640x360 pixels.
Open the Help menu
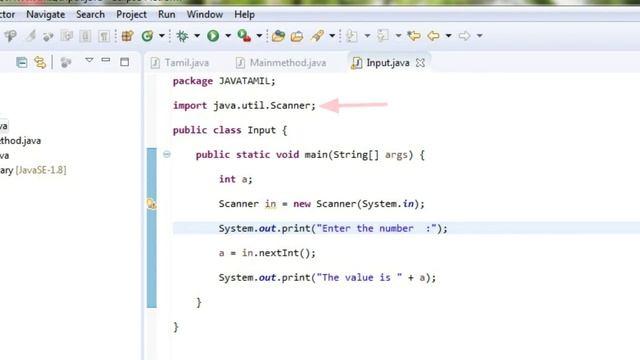[x=244, y=15]
